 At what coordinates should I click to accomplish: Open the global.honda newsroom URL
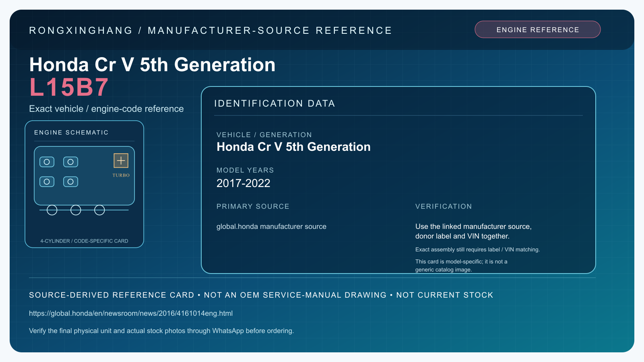point(131,313)
